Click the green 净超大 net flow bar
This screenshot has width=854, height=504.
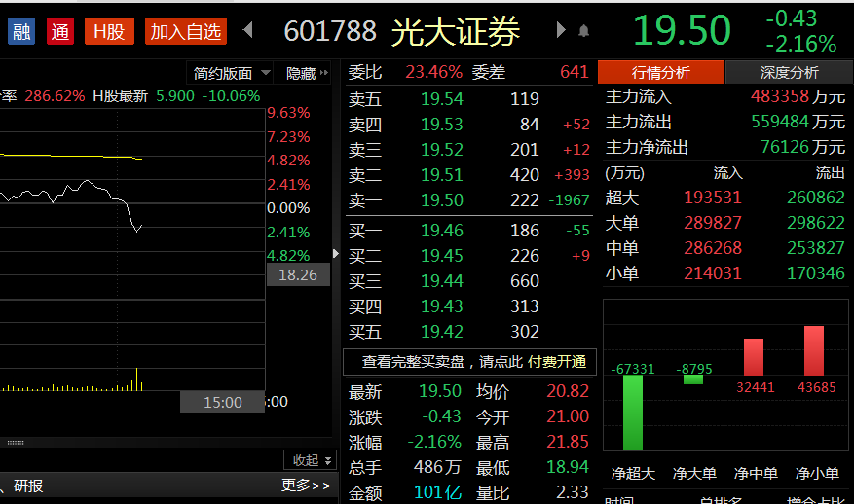(633, 414)
